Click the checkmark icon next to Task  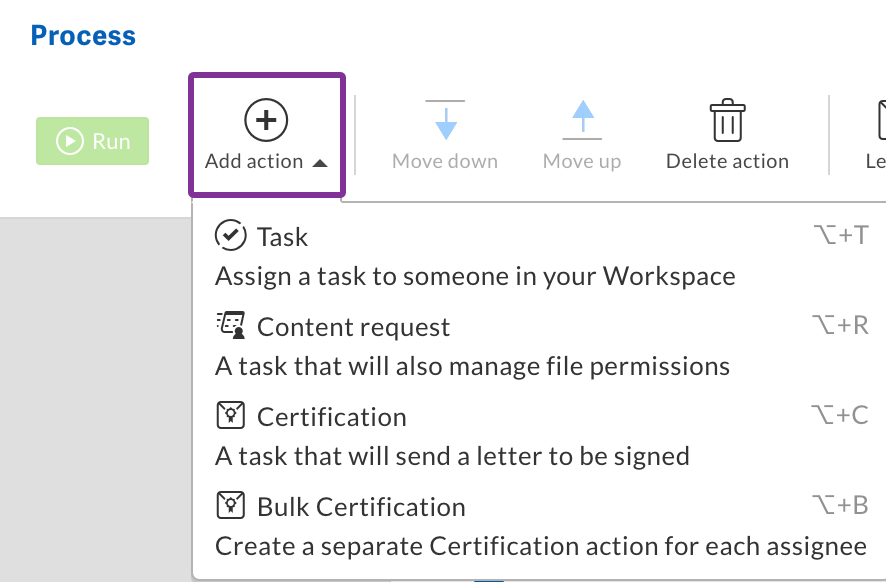tap(231, 236)
